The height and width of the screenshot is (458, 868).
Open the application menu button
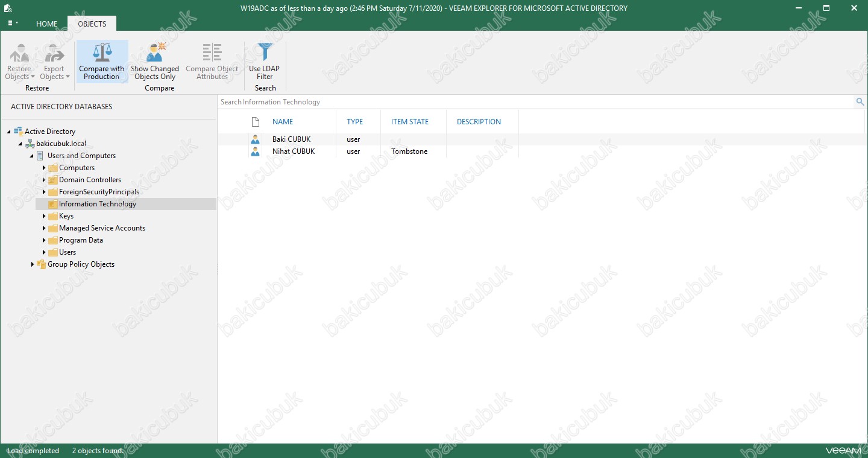pos(13,24)
